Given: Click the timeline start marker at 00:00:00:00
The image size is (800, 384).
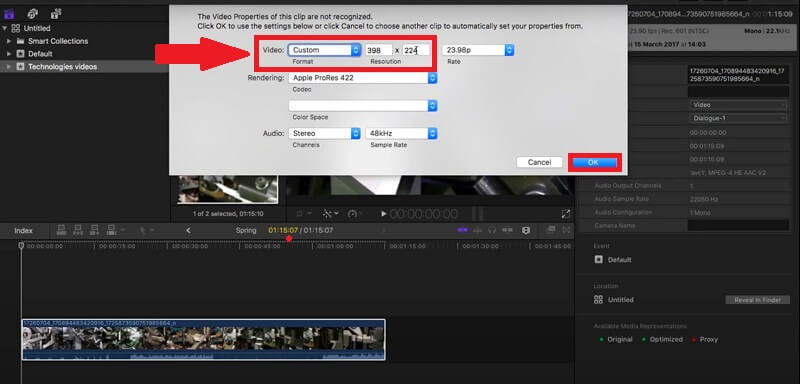Looking at the screenshot, I should (21, 246).
